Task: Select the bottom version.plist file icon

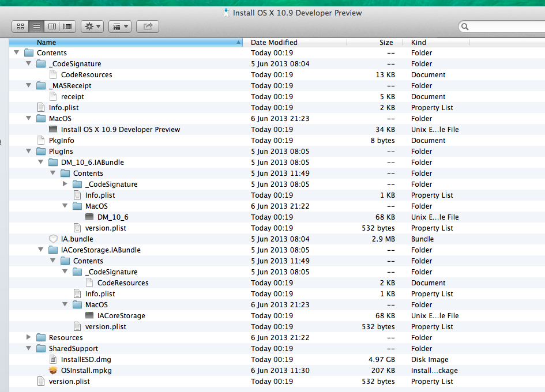Action: point(41,381)
